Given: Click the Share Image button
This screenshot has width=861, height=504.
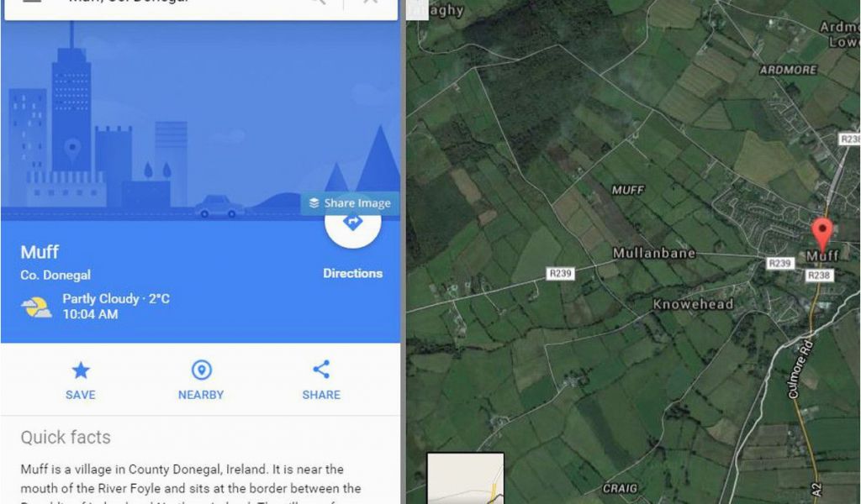Looking at the screenshot, I should (350, 203).
